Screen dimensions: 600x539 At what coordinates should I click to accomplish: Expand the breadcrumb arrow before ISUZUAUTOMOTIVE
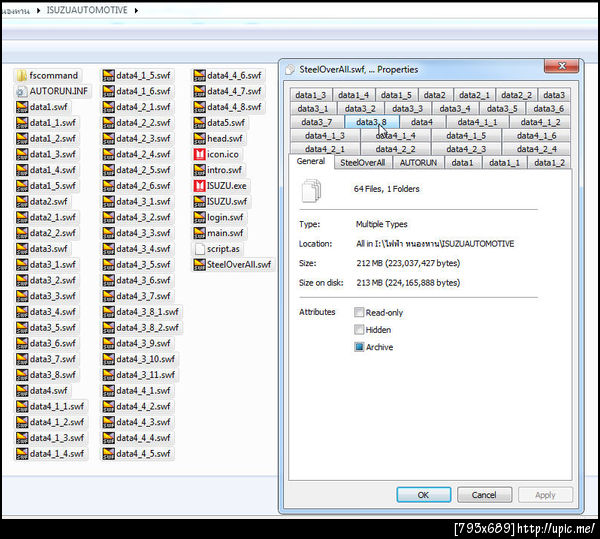(38, 10)
